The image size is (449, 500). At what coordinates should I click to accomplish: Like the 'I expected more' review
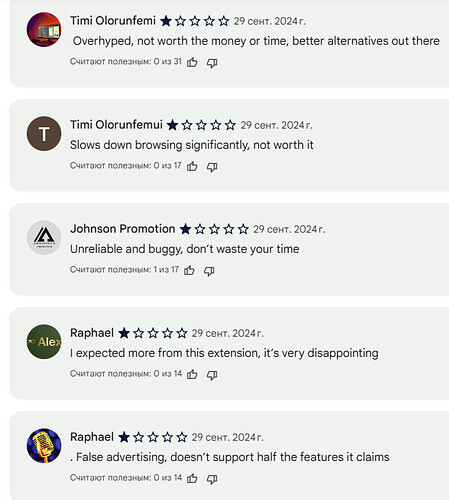pos(192,374)
